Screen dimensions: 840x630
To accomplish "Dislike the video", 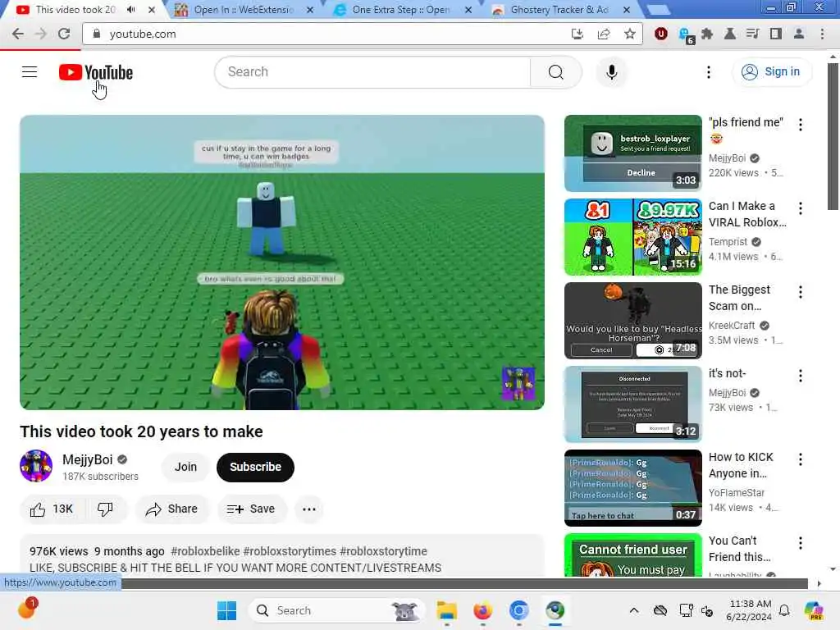I will click(106, 509).
